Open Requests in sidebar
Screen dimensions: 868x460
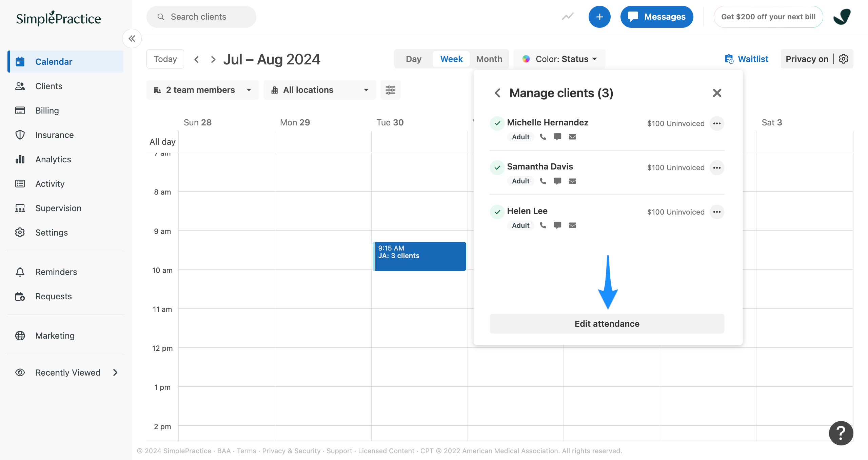(x=65, y=296)
